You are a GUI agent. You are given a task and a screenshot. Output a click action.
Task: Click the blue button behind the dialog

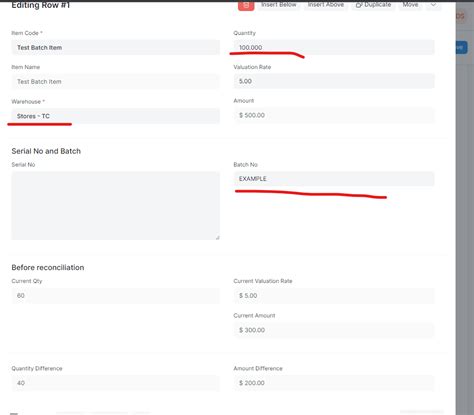click(x=461, y=47)
